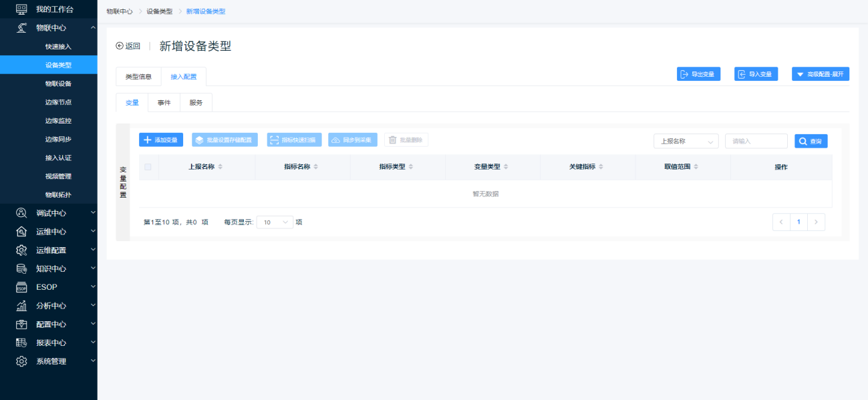Switch to the 类型信息 tab

(138, 77)
